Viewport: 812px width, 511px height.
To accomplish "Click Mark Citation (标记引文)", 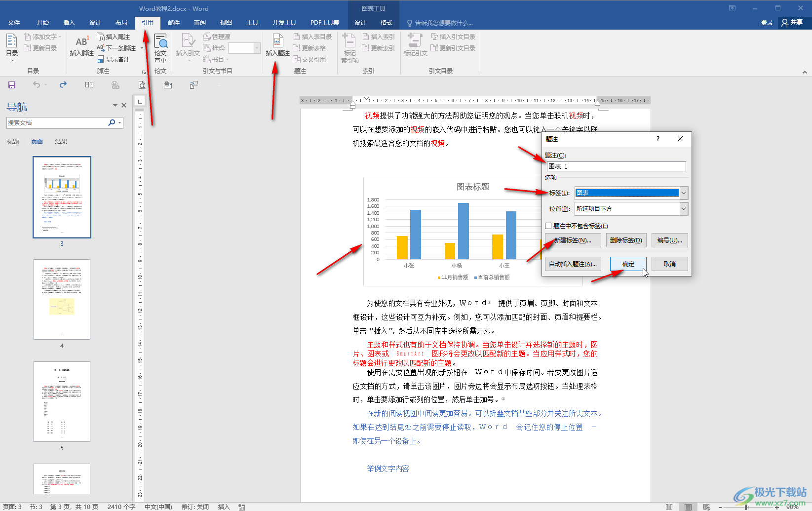I will [415, 45].
